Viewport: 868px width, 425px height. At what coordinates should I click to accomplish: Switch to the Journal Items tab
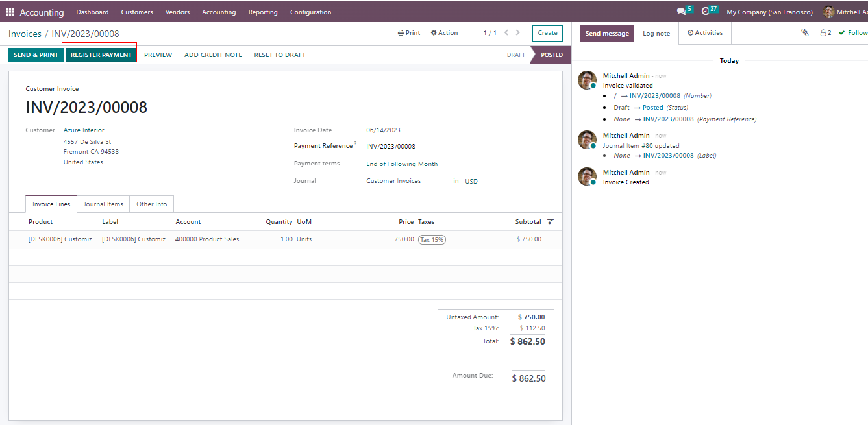coord(103,204)
